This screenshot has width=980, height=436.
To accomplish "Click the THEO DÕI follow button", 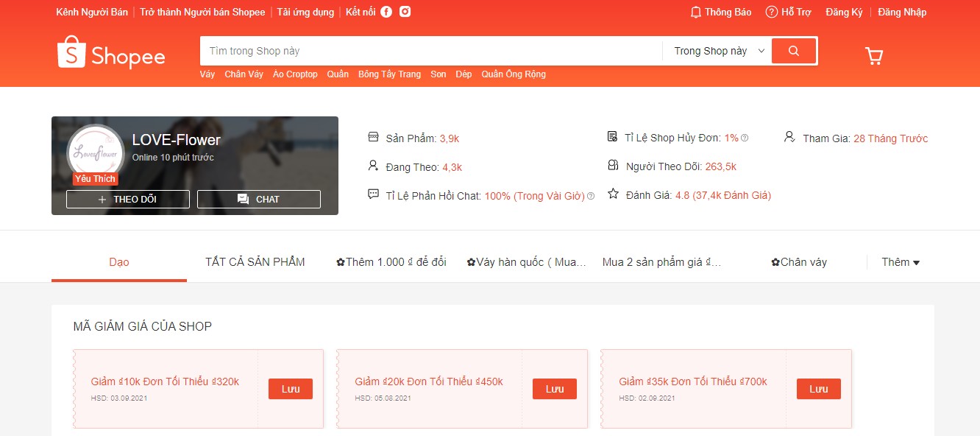I will click(128, 199).
